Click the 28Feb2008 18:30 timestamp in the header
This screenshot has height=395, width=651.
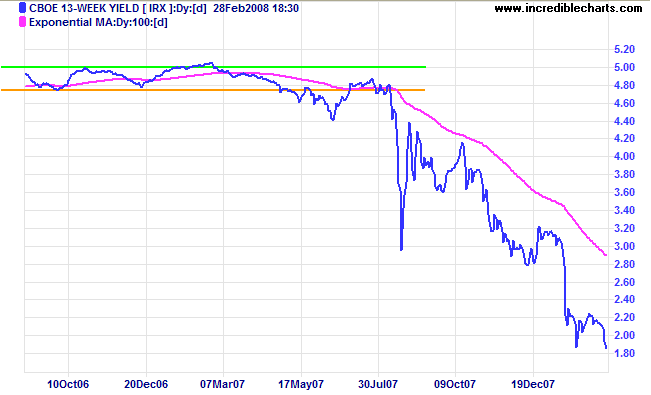tap(256, 8)
